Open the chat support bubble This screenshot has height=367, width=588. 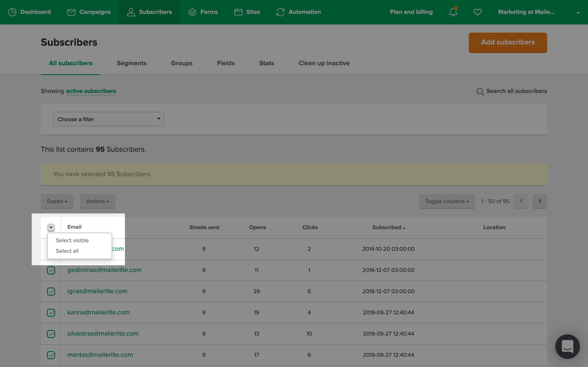click(x=567, y=346)
